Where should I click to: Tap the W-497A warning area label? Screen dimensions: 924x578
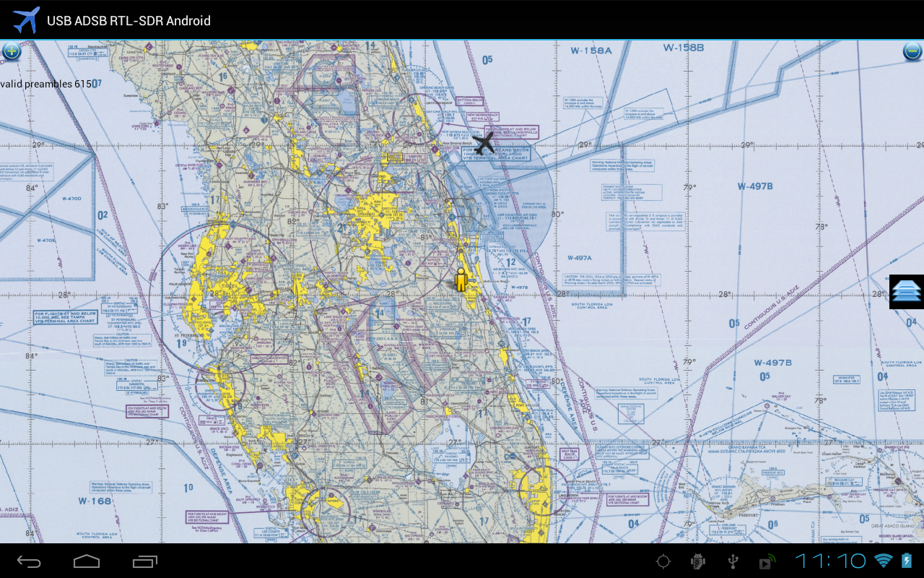580,258
